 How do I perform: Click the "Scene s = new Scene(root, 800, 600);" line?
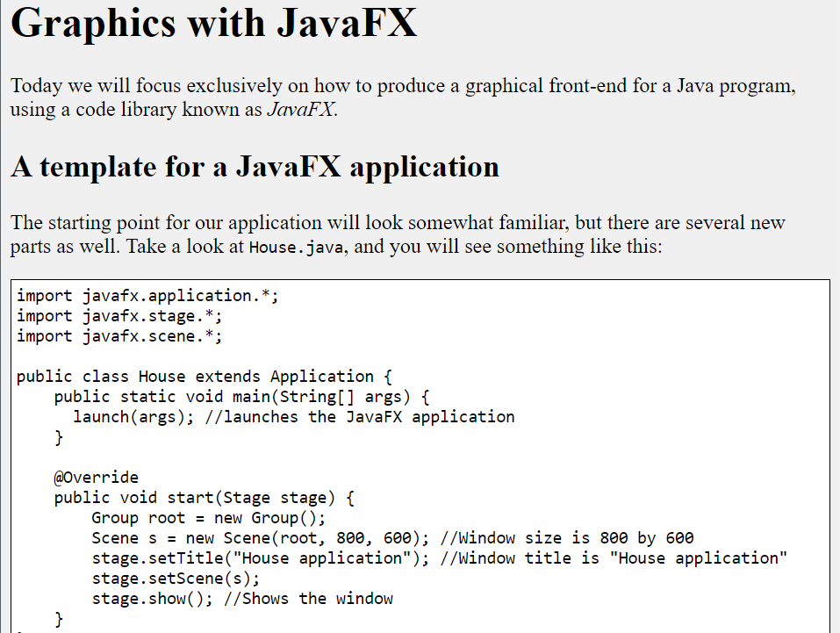tap(392, 538)
